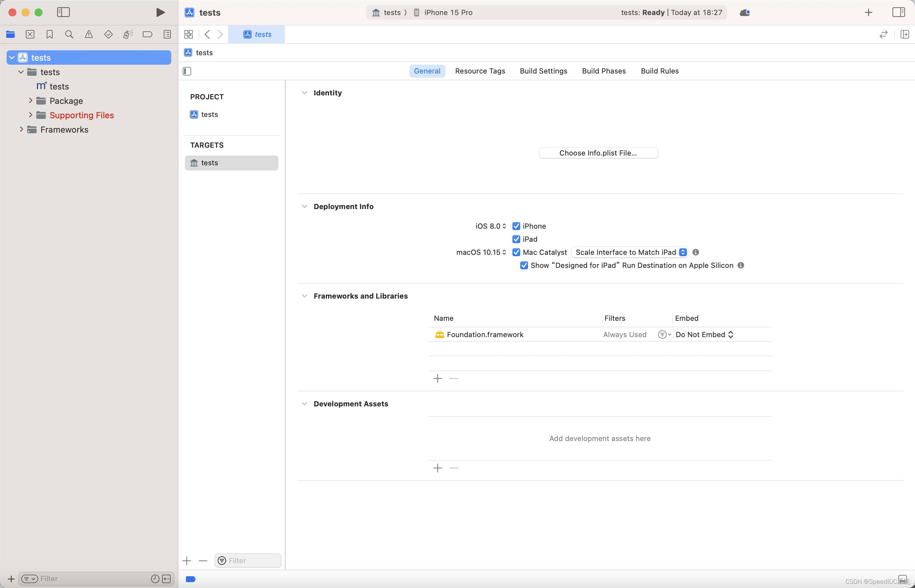
Task: Open the Debug navigator spray icon
Action: pyautogui.click(x=128, y=34)
